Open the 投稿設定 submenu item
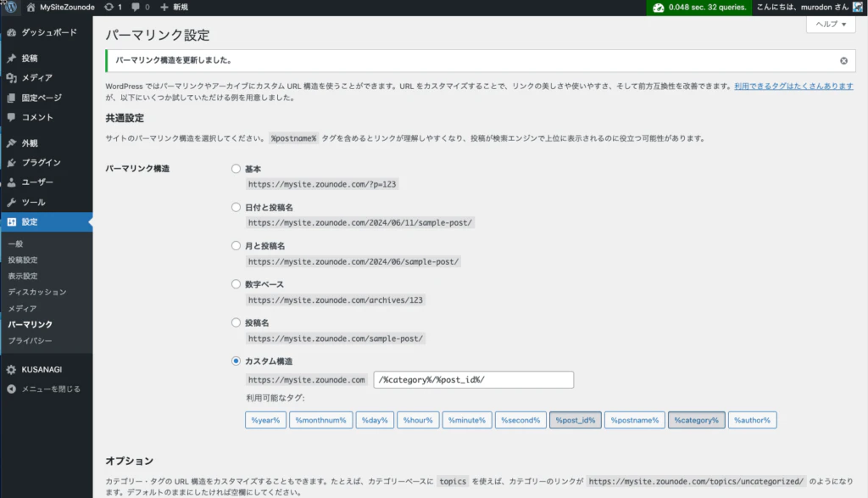 (x=23, y=260)
